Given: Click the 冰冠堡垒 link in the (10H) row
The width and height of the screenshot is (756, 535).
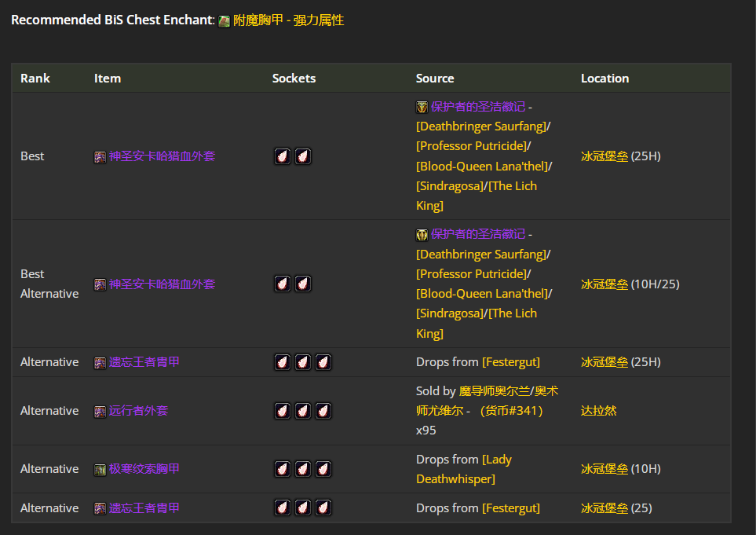Looking at the screenshot, I should coord(604,469).
